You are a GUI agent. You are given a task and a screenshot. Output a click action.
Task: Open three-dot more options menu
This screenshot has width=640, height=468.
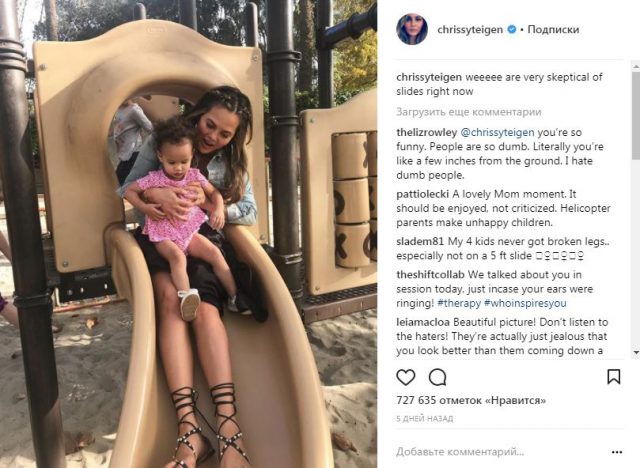pos(617,452)
